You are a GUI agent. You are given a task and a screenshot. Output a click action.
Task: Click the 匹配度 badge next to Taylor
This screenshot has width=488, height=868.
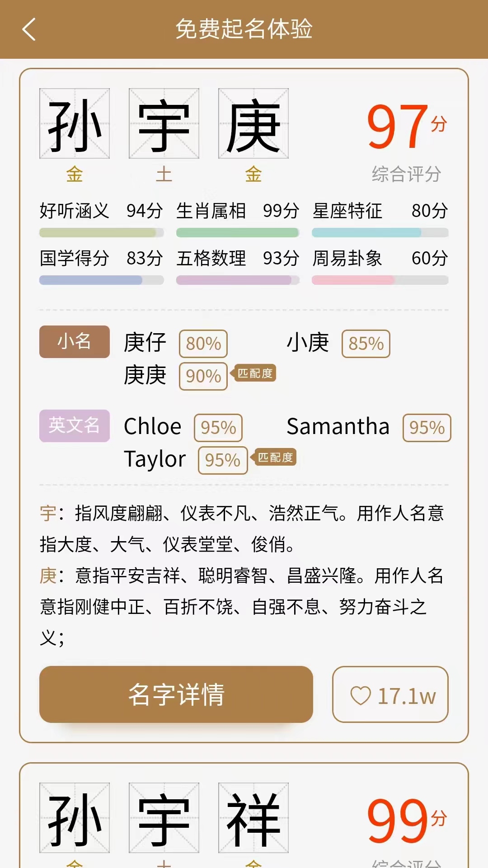click(x=275, y=458)
